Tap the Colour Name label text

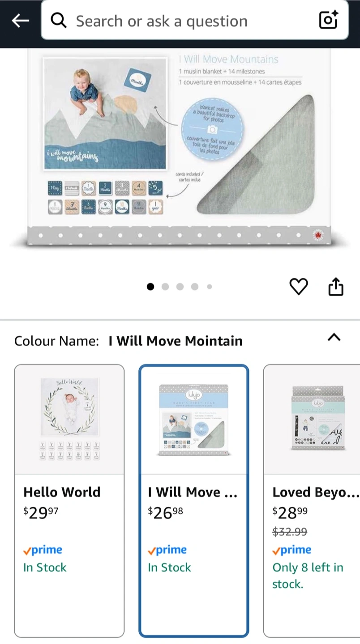pos(56,341)
